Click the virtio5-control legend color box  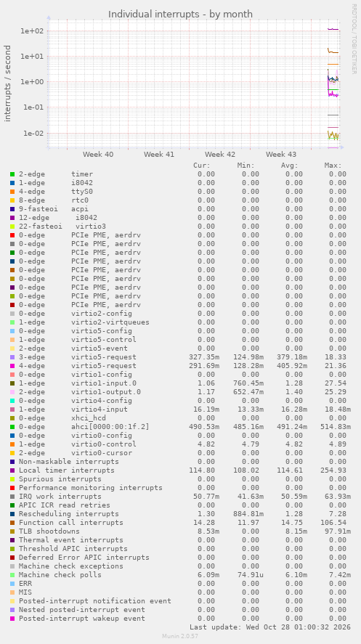(x=12, y=340)
